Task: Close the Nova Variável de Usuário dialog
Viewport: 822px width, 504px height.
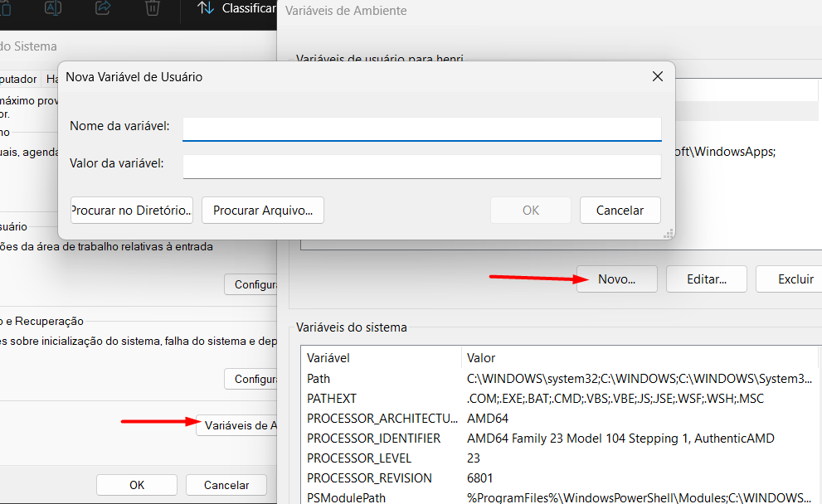Action: coord(658,76)
